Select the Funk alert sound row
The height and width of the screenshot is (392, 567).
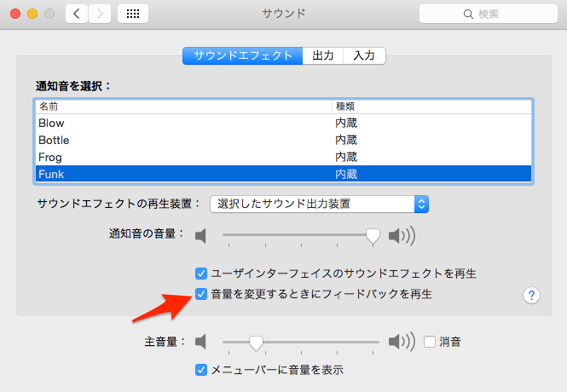coord(283,174)
